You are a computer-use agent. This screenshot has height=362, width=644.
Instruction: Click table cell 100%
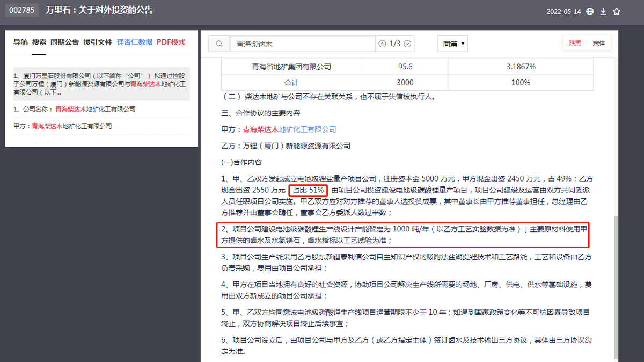pyautogui.click(x=521, y=83)
